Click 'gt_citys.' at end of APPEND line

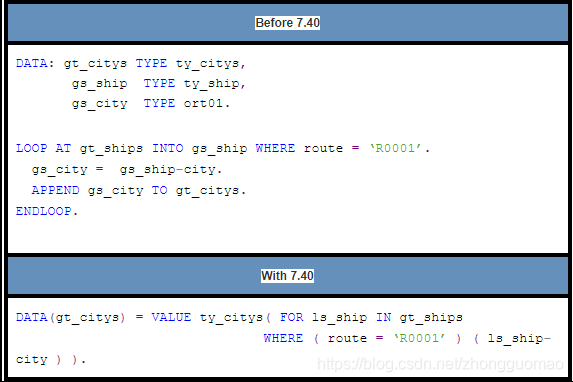[211, 190]
